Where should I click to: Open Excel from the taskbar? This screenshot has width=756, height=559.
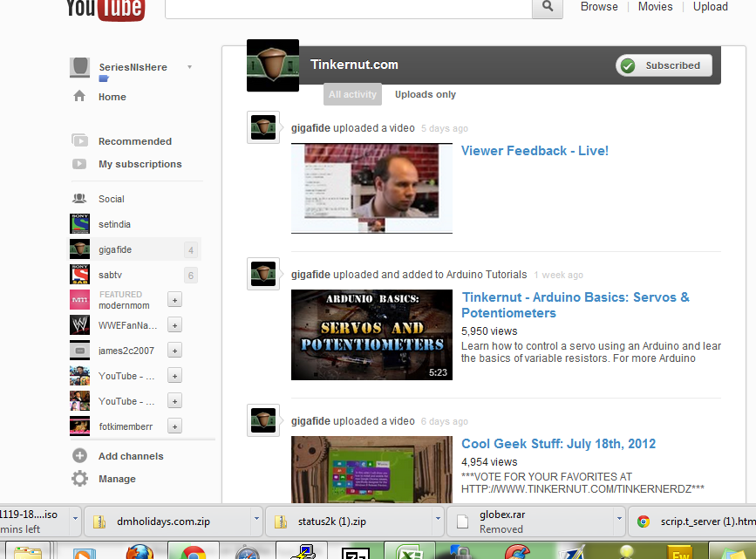(x=409, y=552)
